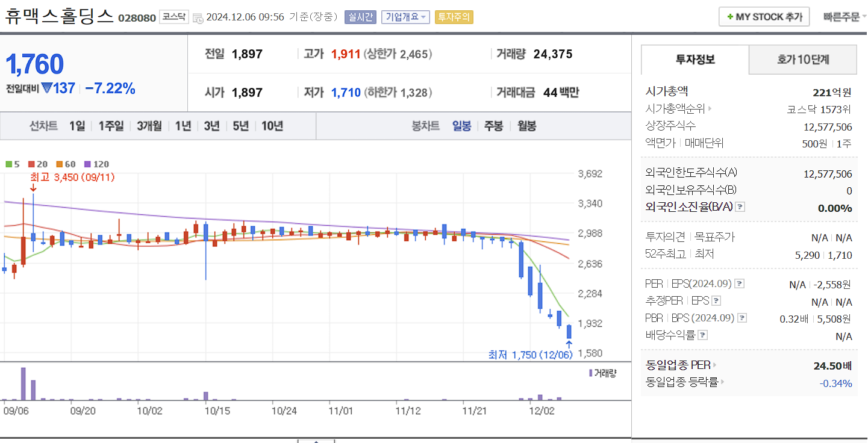Select the 5년 line chart period
Image resolution: width=868 pixels, height=443 pixels.
pos(240,126)
